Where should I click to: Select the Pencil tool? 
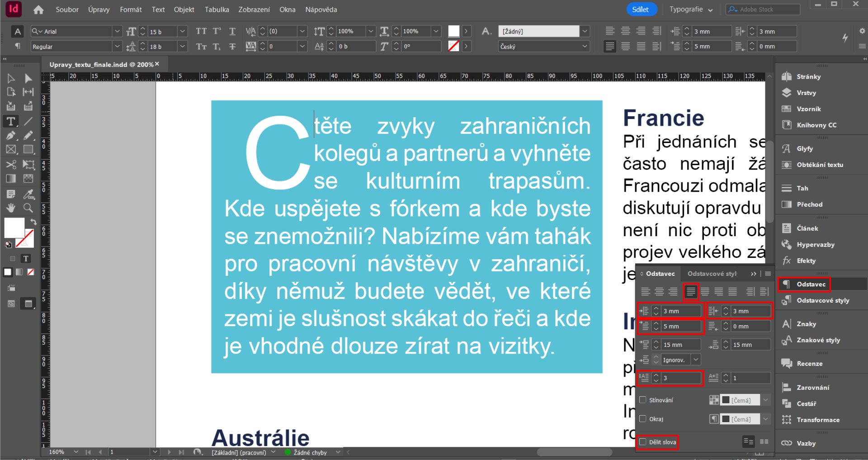28,135
